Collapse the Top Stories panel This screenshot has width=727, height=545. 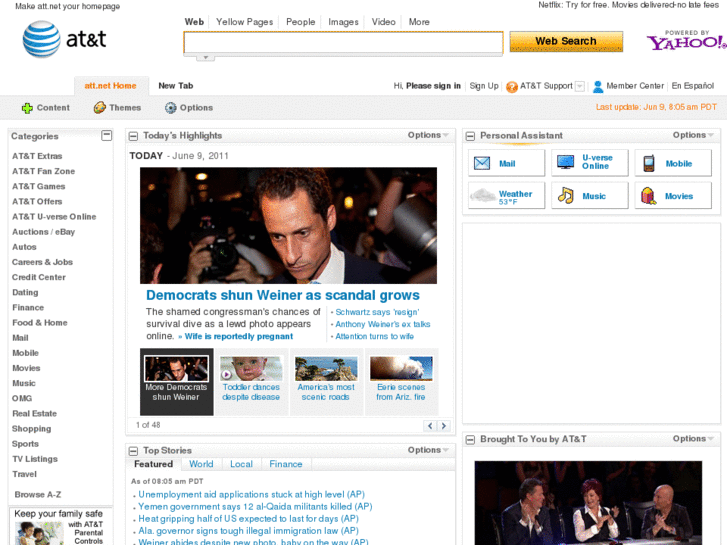point(134,451)
